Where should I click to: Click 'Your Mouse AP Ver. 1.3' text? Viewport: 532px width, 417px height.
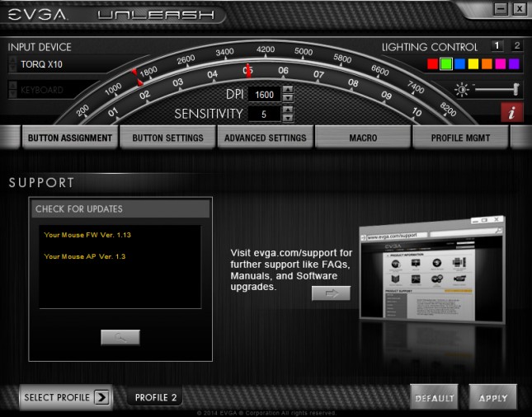tap(84, 256)
